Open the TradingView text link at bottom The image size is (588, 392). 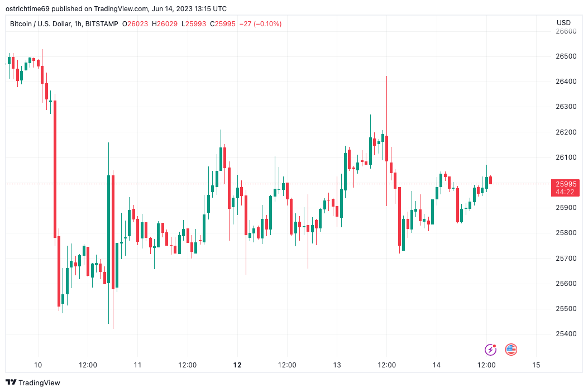click(39, 383)
